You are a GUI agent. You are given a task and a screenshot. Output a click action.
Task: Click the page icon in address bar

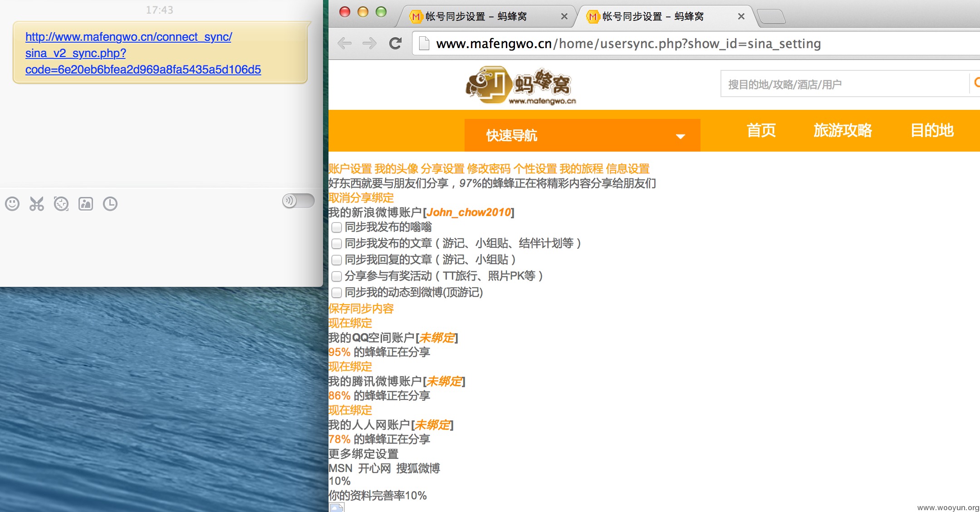tap(424, 44)
